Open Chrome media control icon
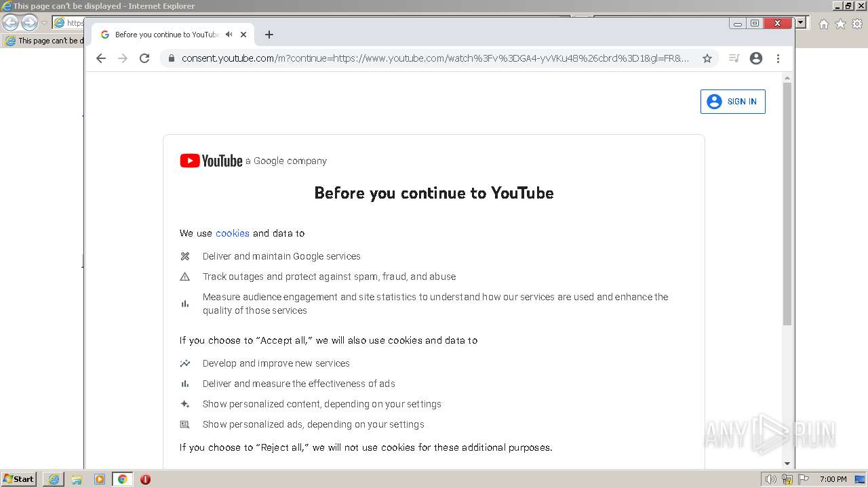Image resolution: width=868 pixels, height=488 pixels. (x=734, y=58)
